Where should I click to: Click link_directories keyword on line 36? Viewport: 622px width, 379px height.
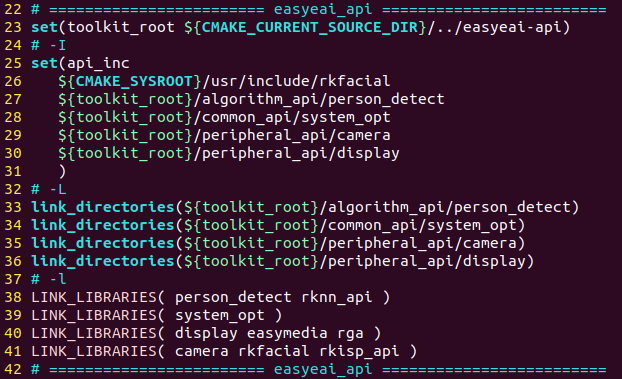(103, 261)
